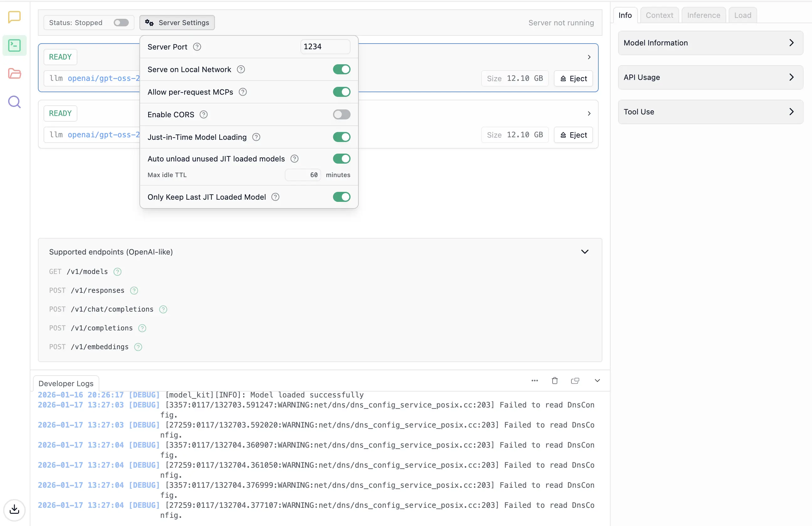Click the Server Port input field
The height and width of the screenshot is (526, 812).
[325, 46]
